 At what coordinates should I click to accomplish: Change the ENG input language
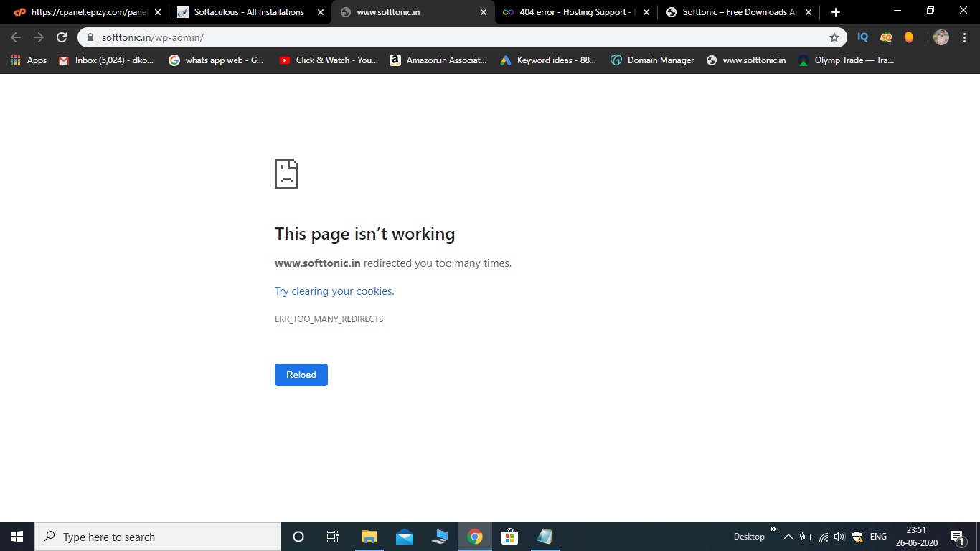click(878, 537)
